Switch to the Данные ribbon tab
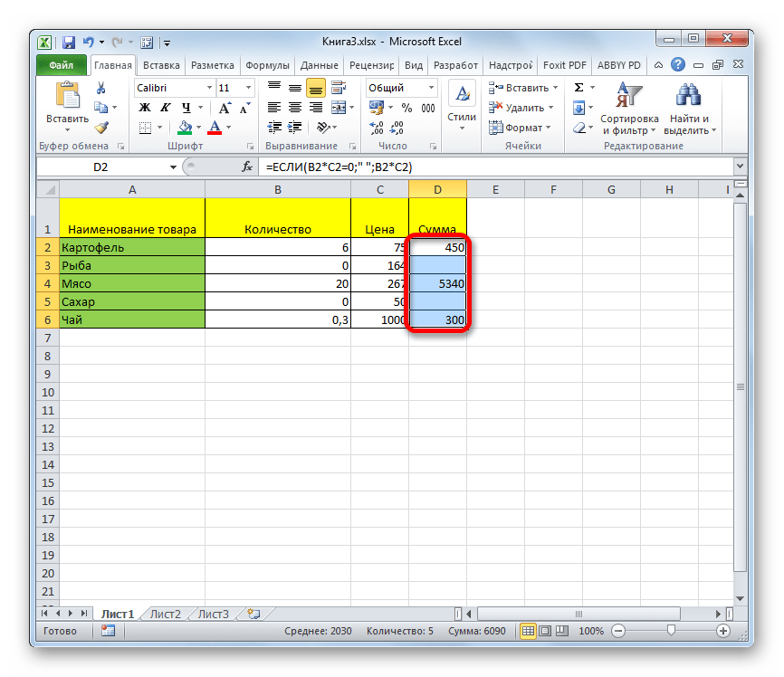 [x=320, y=65]
